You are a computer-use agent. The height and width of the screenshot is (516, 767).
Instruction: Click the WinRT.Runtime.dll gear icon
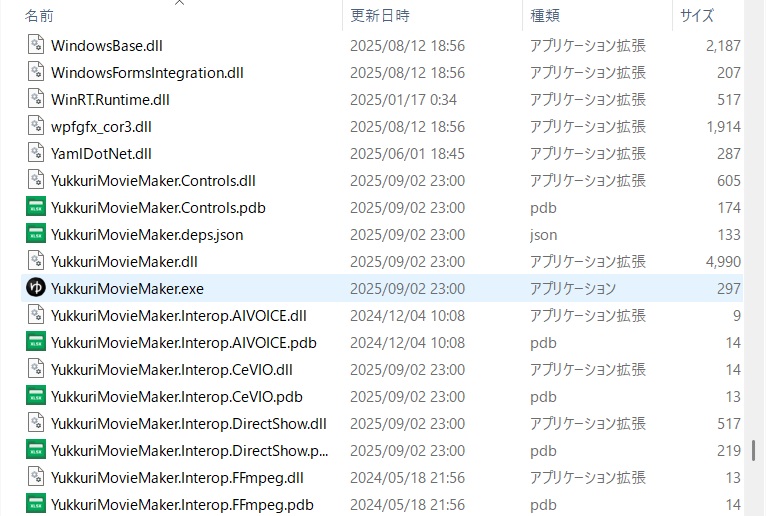[x=36, y=99]
